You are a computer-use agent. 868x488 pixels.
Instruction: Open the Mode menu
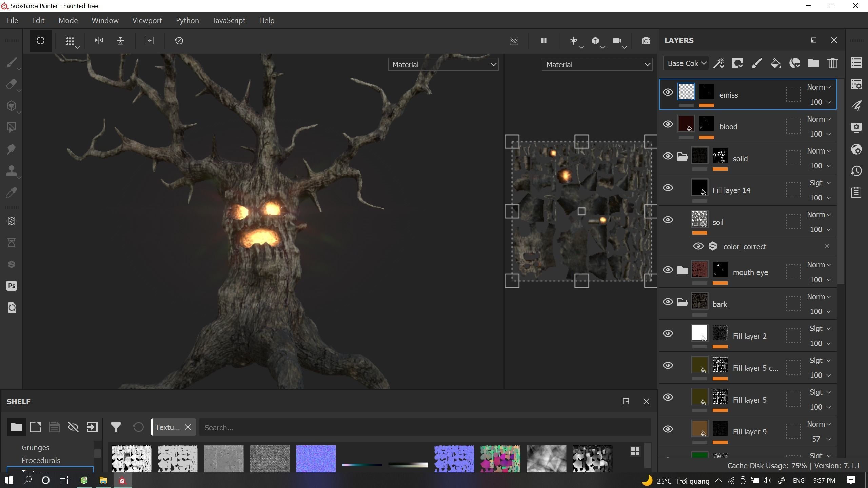point(68,20)
